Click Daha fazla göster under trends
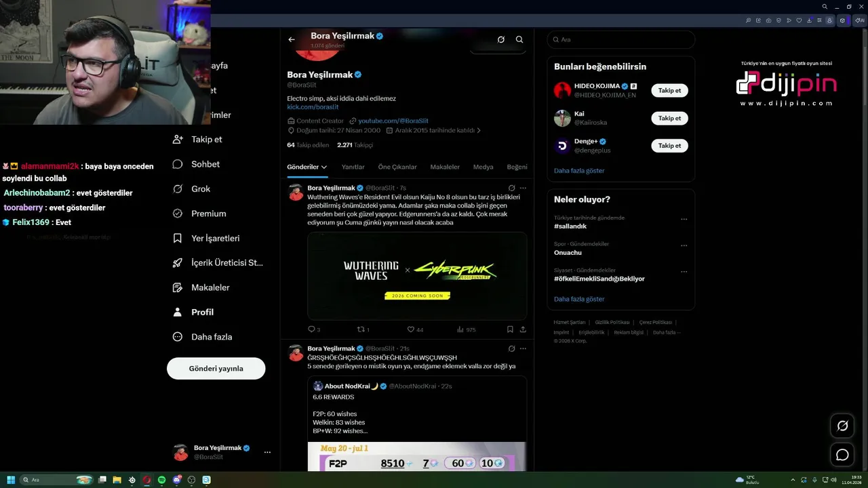The width and height of the screenshot is (868, 488). point(579,299)
